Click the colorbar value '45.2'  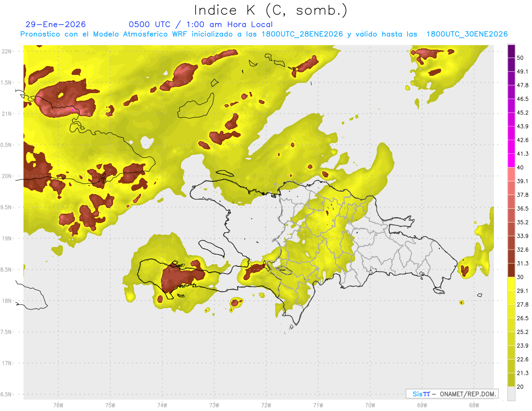tap(523, 113)
